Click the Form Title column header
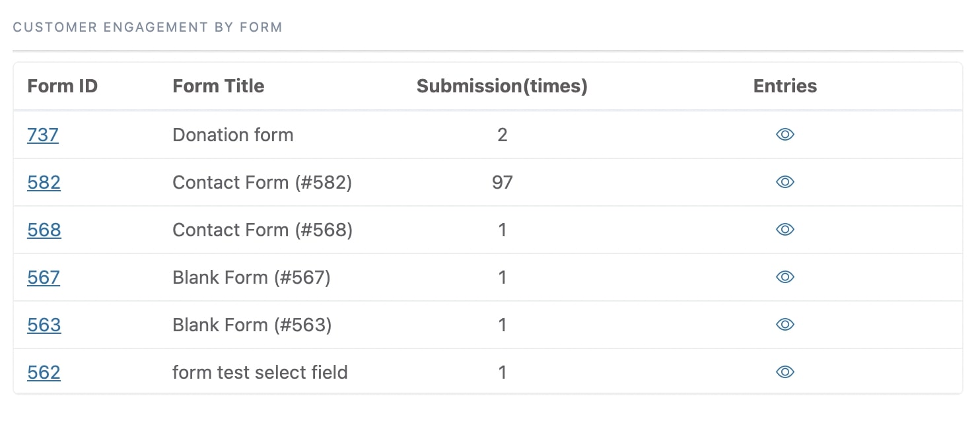The image size is (980, 421). coord(219,86)
